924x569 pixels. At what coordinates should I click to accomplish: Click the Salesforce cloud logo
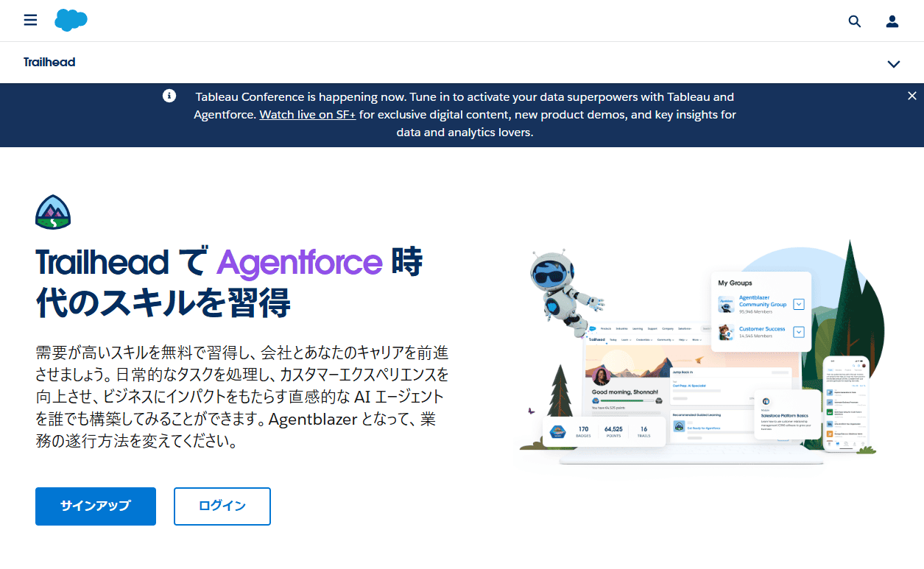click(x=71, y=20)
